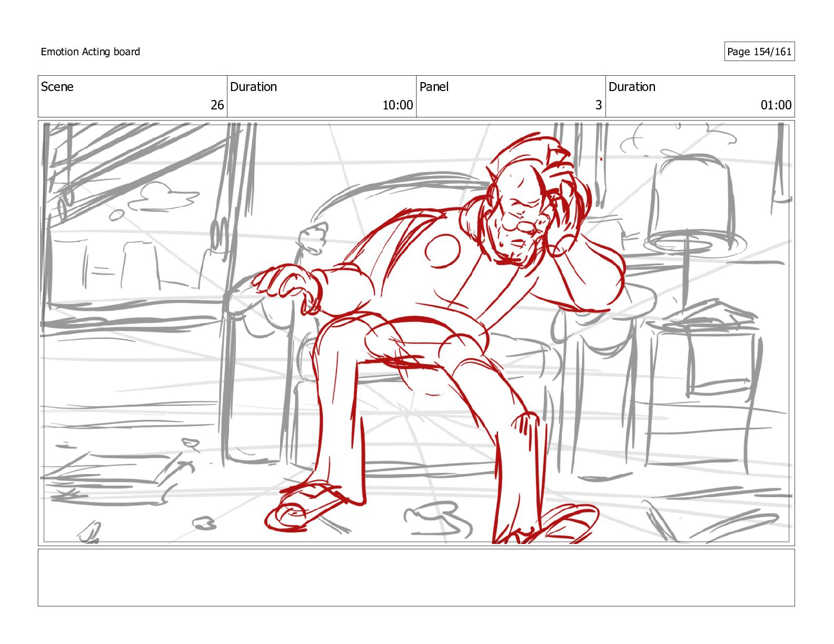Click the panel number value '3'
Viewport: 834px width, 644px height.
pyautogui.click(x=598, y=105)
